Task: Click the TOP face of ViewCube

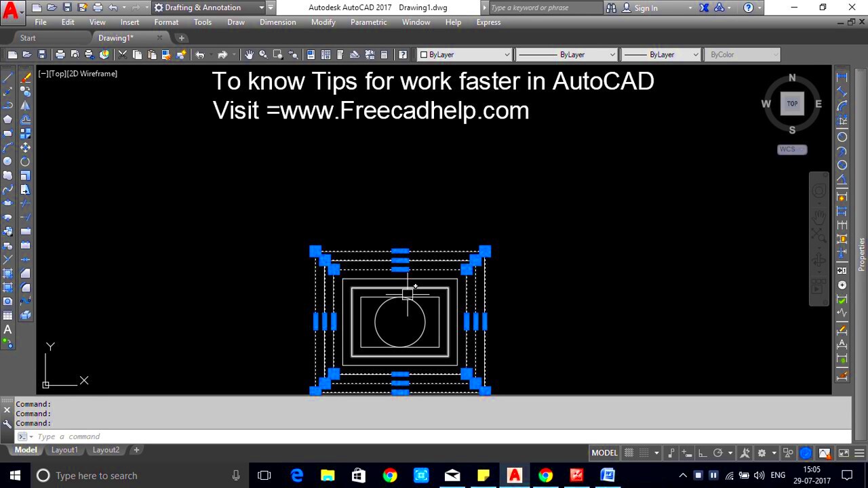Action: (x=792, y=104)
